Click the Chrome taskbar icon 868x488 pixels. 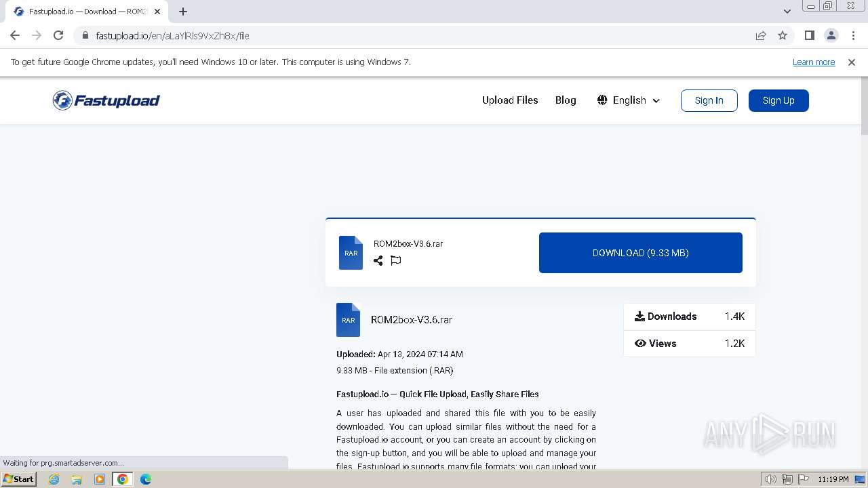tap(123, 479)
